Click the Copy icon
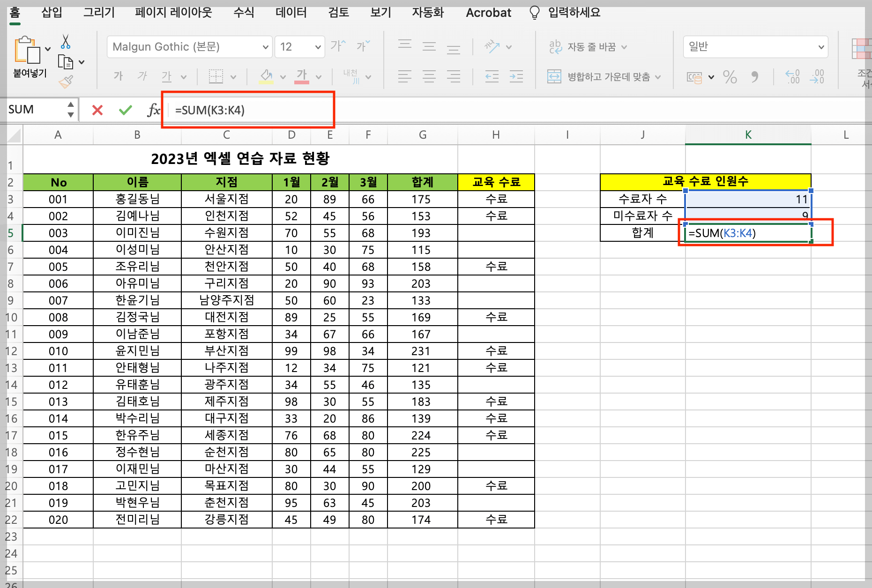Viewport: 872px width, 588px height. click(66, 61)
